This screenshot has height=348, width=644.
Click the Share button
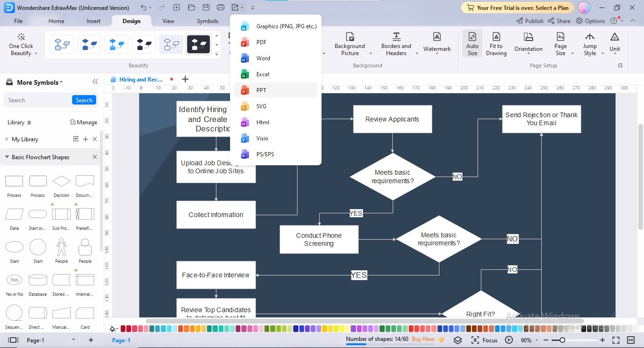559,21
